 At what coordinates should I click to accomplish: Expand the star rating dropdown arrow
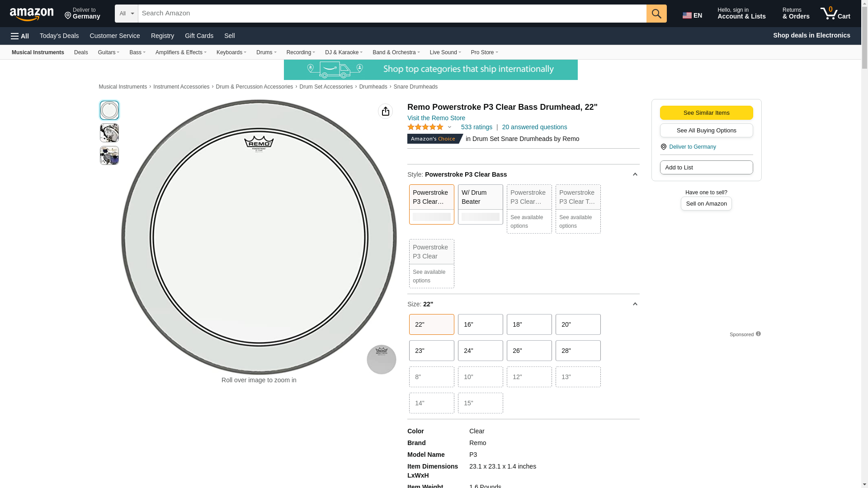coord(449,127)
